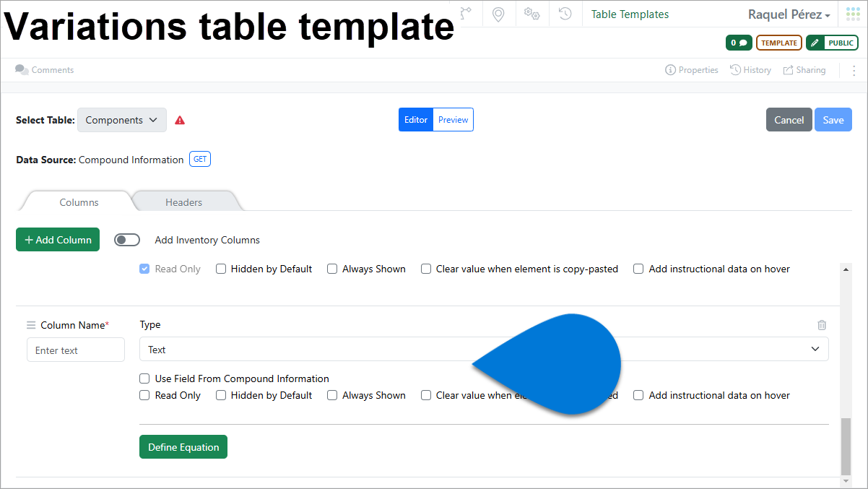This screenshot has width=868, height=489.
Task: Click the delete trash icon for the column
Action: [x=822, y=325]
